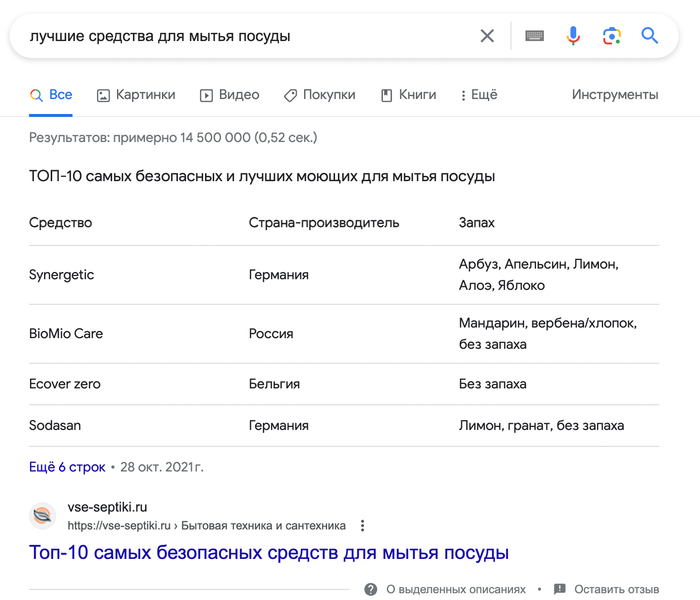700x600 pixels.
Task: Click the Бельгия country cell
Action: coord(274,384)
